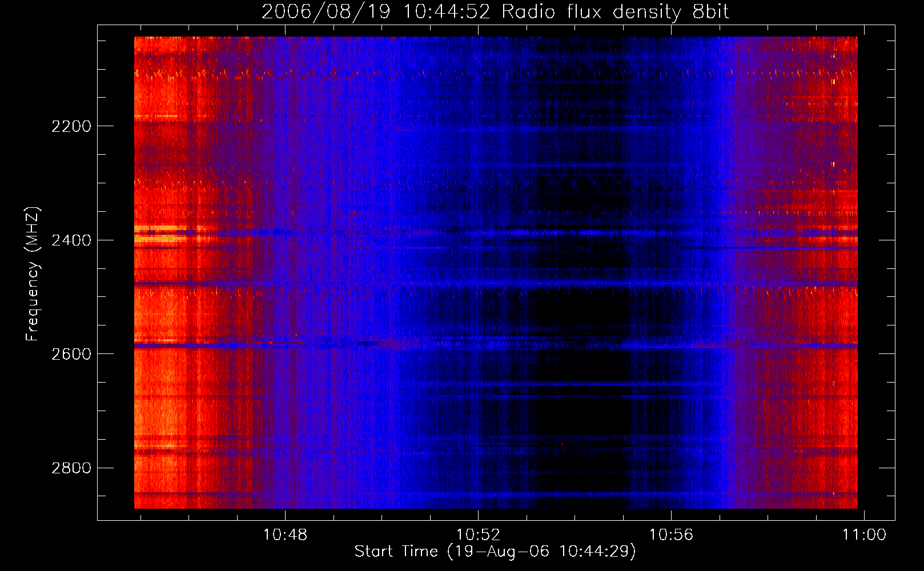Click the 2400 frequency tick label
This screenshot has width=924, height=571.
coord(71,240)
